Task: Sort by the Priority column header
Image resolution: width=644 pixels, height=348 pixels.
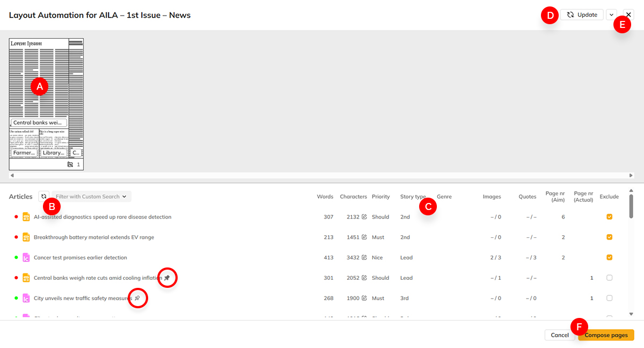Action: (381, 197)
